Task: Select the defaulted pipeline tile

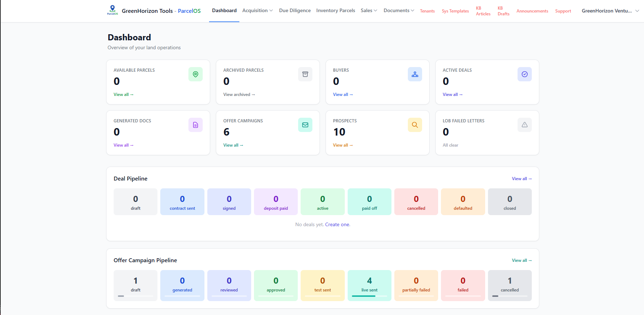Action: click(x=463, y=202)
